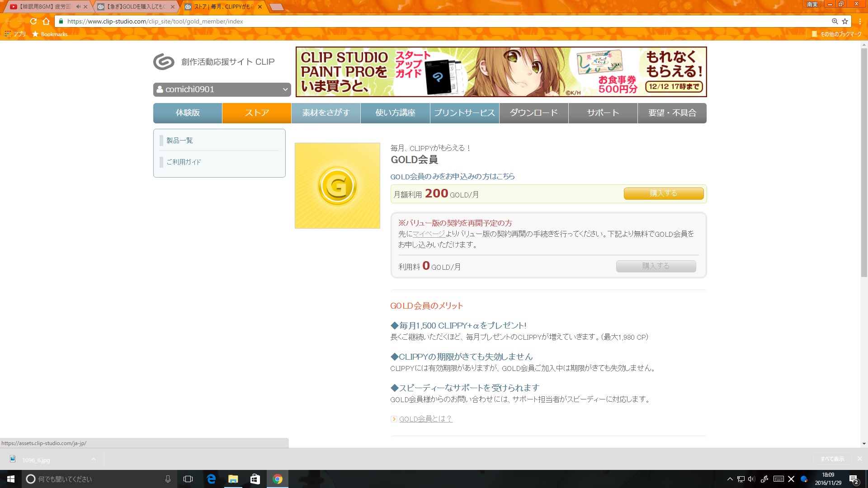Viewport: 868px width, 488px height.
Task: Open Chrome's three-dot menu
Action: coord(860,21)
